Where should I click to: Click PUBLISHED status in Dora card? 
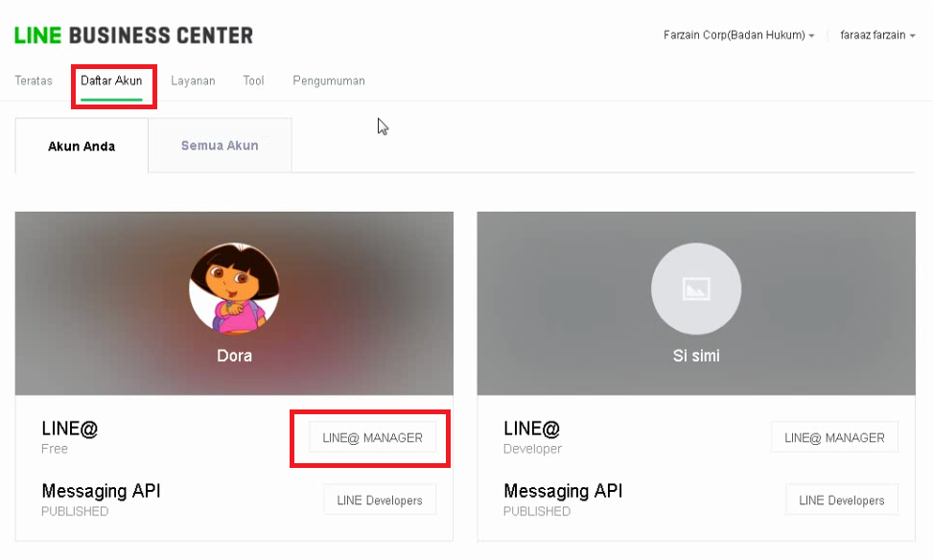pyautogui.click(x=75, y=511)
